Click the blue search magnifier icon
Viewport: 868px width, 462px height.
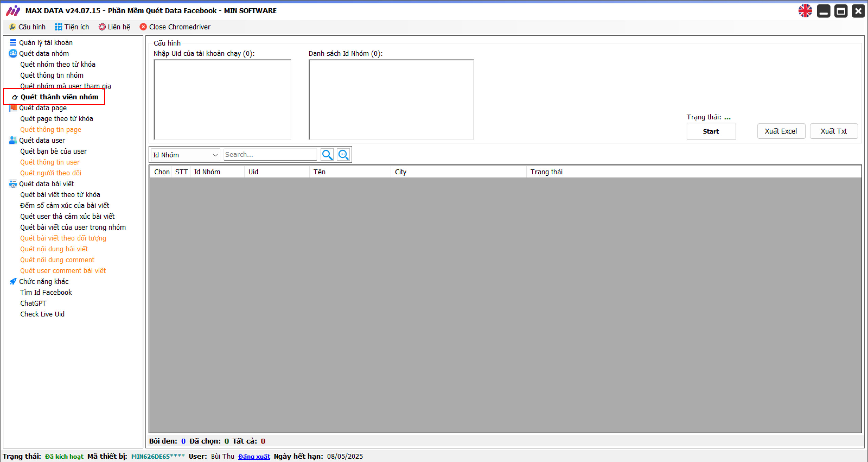coord(327,155)
